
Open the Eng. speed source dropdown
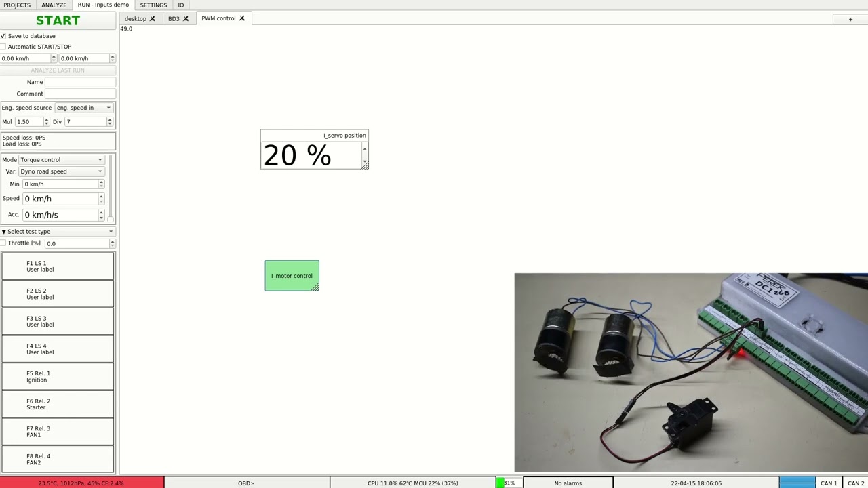pyautogui.click(x=85, y=108)
